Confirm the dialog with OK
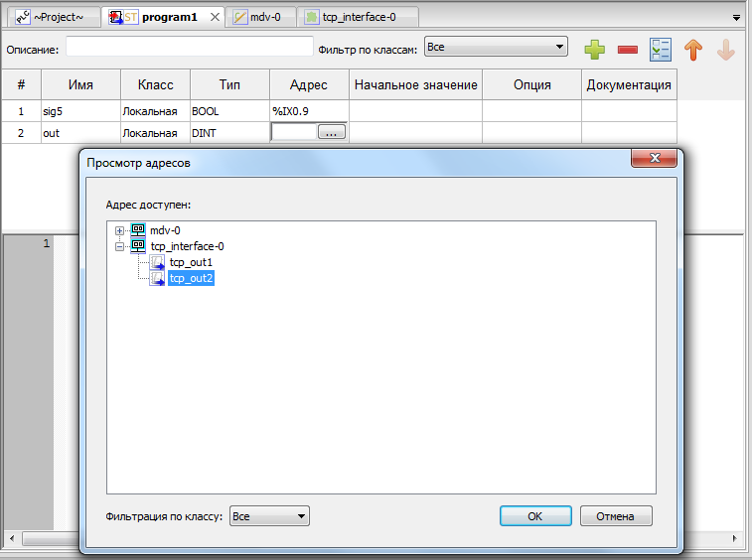The height and width of the screenshot is (560, 752). [x=535, y=516]
